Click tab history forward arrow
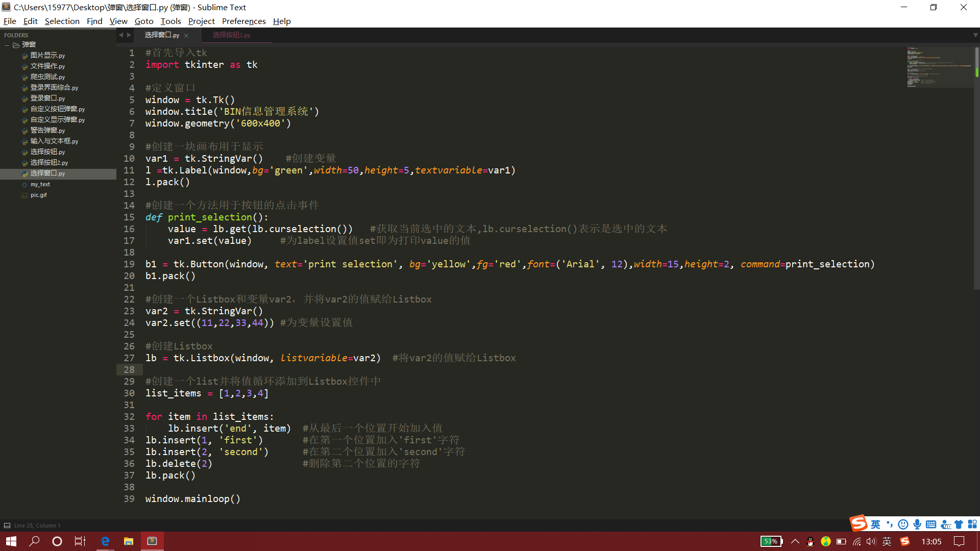The height and width of the screenshot is (551, 980). pos(129,35)
